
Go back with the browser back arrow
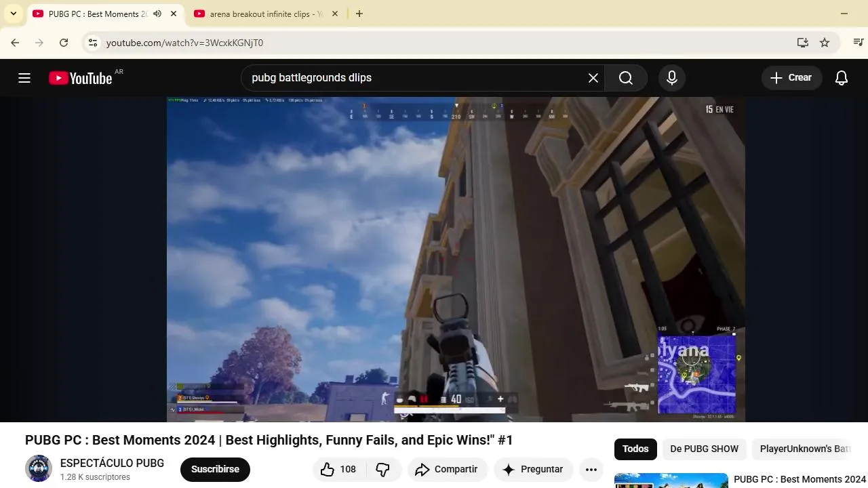click(x=15, y=43)
